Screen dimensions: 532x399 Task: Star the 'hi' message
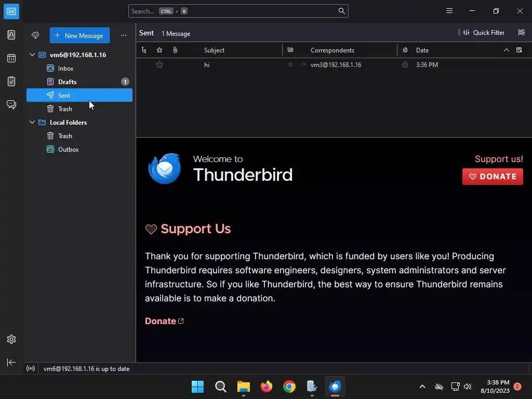click(x=159, y=64)
